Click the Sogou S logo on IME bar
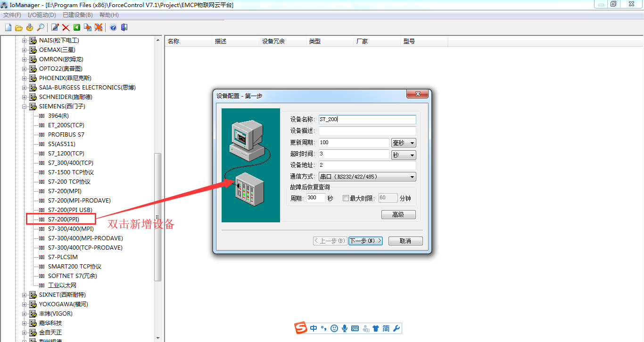This screenshot has width=644, height=342. 301,328
